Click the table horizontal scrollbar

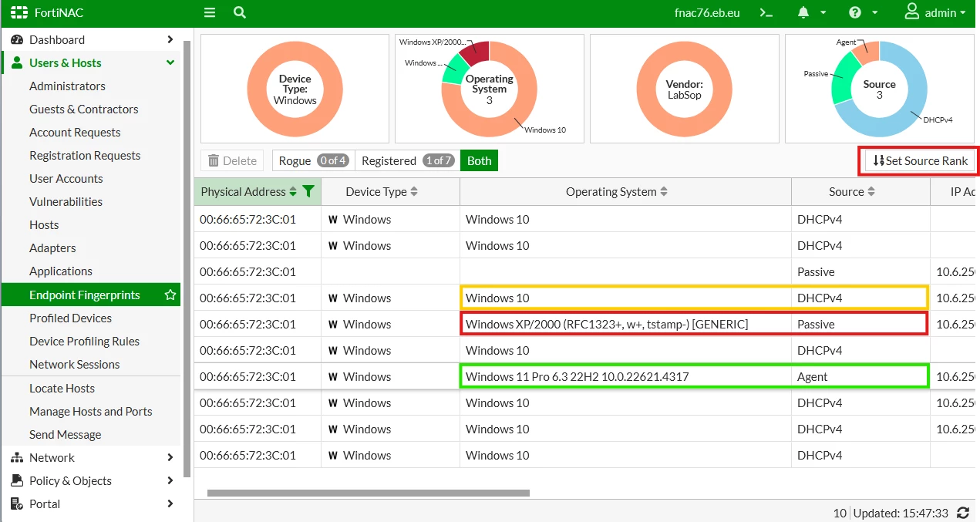369,493
